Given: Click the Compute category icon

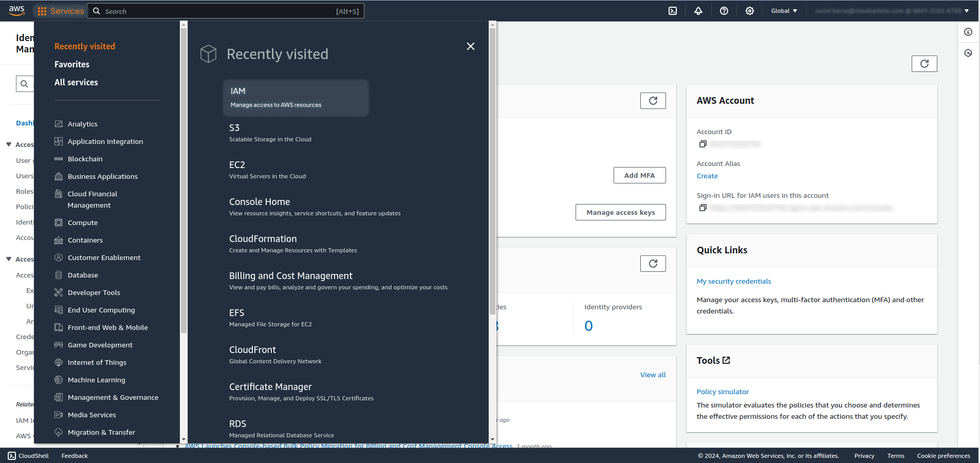Looking at the screenshot, I should pos(59,223).
